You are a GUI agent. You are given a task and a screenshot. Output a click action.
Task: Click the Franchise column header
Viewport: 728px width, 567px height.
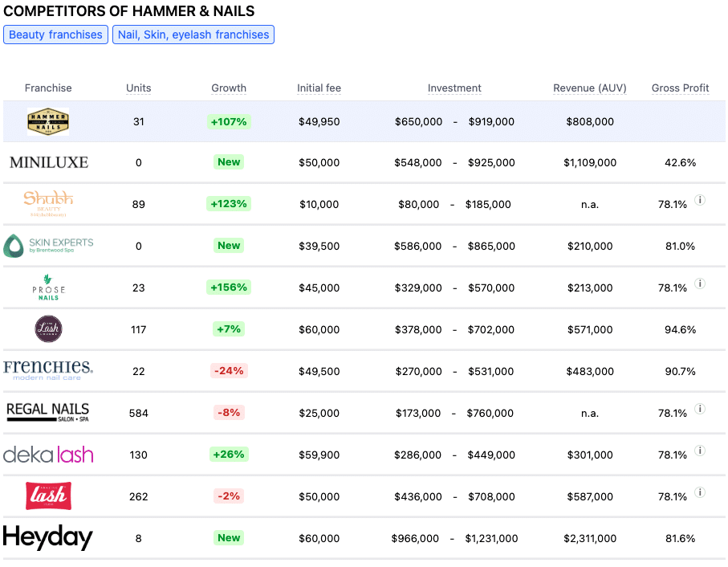click(48, 88)
